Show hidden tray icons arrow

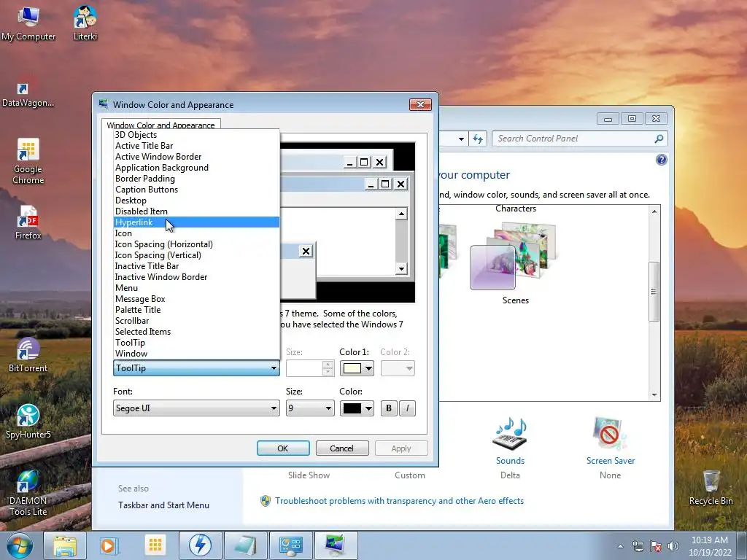(x=620, y=546)
